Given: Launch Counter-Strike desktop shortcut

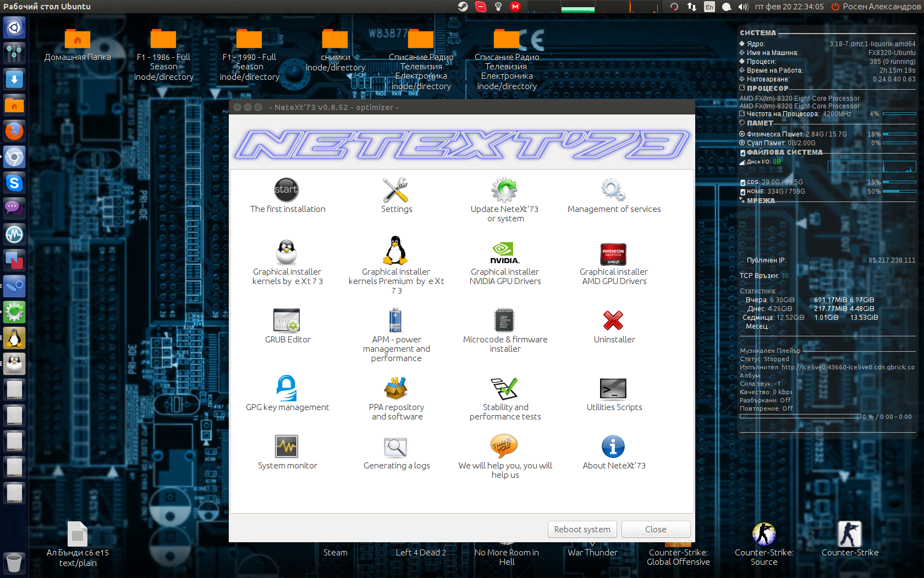Looking at the screenshot, I should click(x=850, y=534).
